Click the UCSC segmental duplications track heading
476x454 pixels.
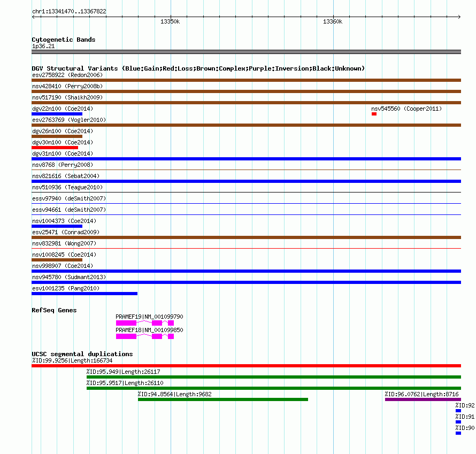82,354
